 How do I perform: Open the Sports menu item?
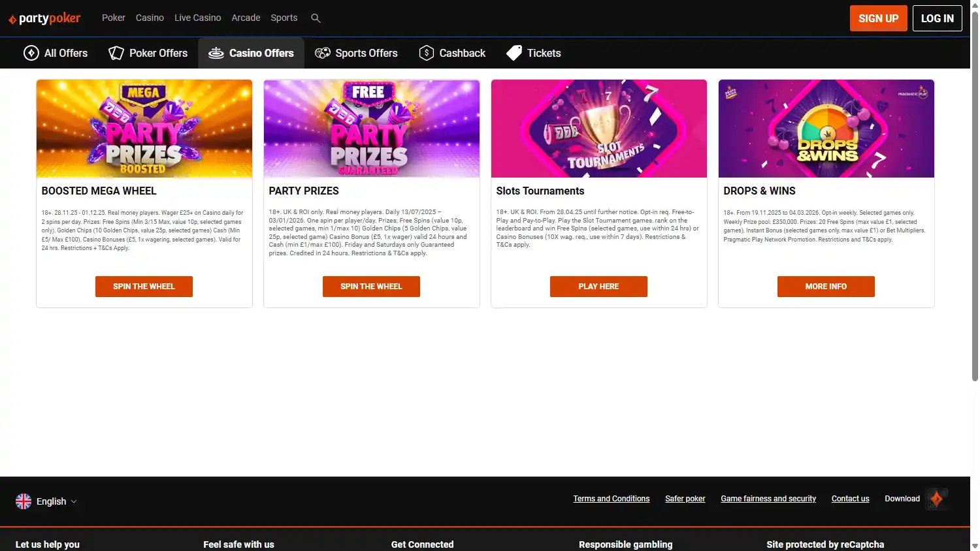284,18
